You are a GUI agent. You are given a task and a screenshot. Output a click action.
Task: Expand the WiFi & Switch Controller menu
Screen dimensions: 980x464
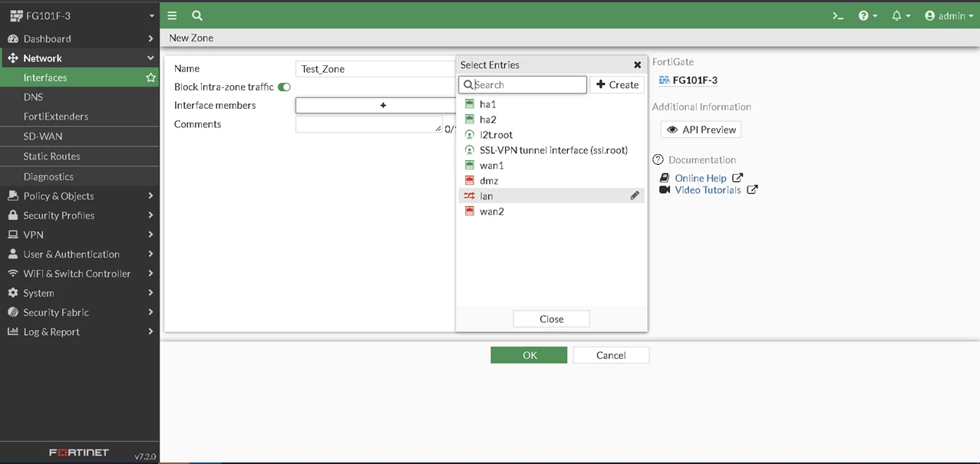click(80, 274)
